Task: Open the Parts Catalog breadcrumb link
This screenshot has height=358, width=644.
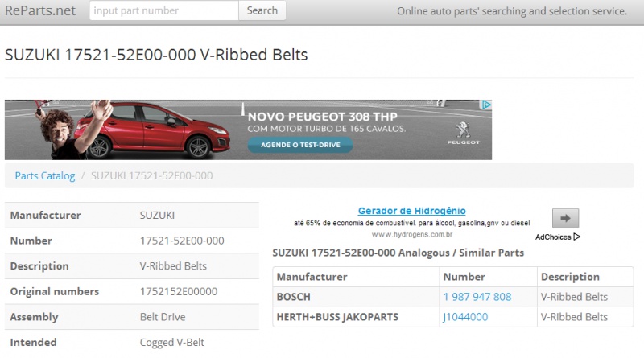Action: pyautogui.click(x=45, y=175)
